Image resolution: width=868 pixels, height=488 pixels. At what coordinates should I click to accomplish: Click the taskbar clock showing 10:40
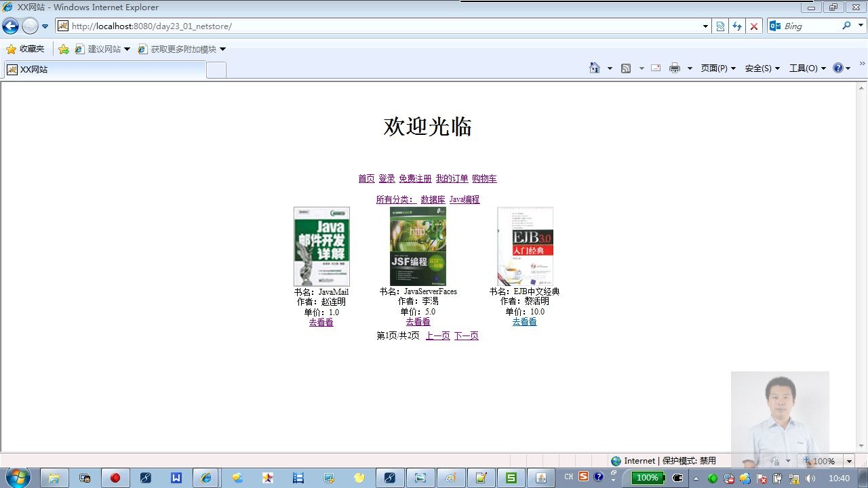(839, 478)
